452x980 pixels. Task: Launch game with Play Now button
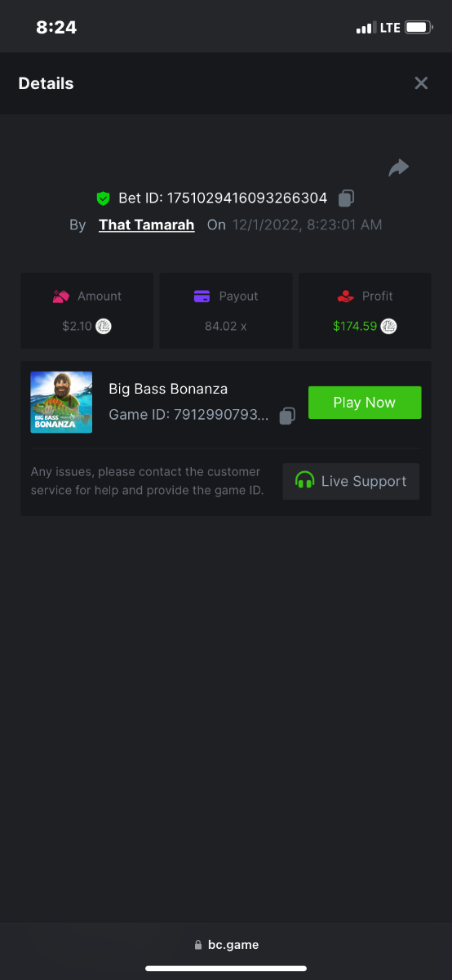(365, 403)
